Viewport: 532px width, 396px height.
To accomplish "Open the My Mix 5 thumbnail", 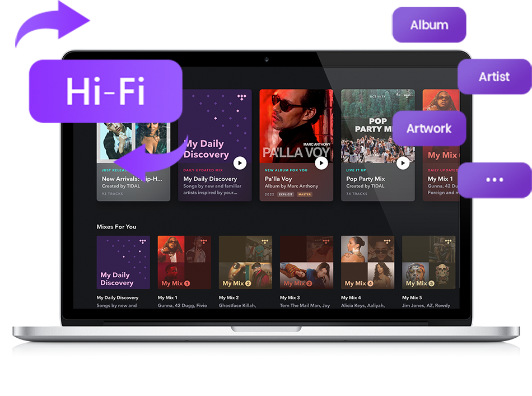I will coord(428,262).
